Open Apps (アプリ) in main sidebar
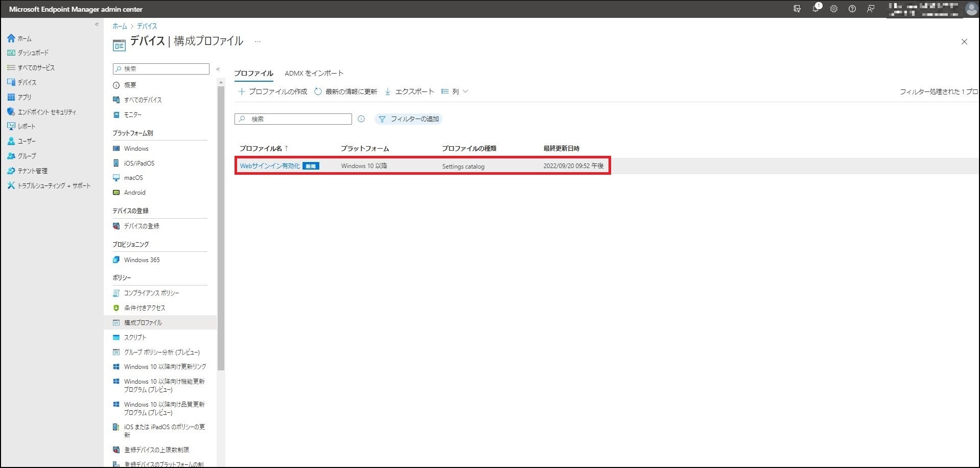This screenshot has height=468, width=980. [19, 97]
